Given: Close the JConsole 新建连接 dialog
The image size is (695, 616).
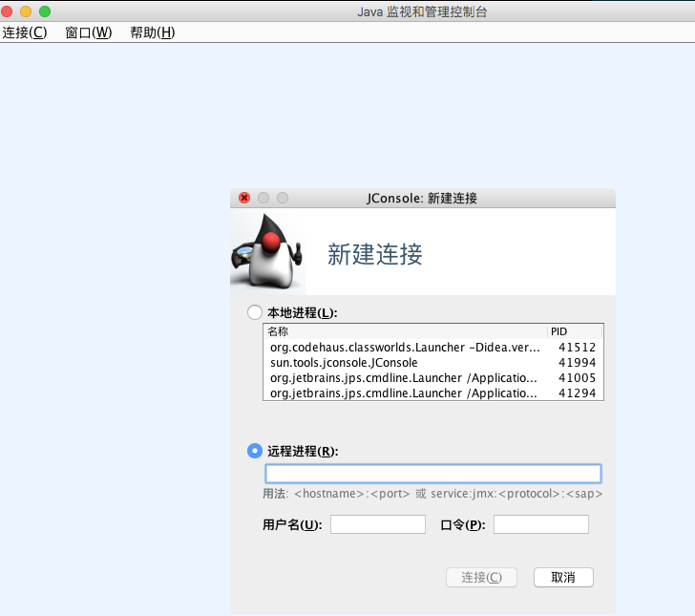Looking at the screenshot, I should pyautogui.click(x=244, y=198).
